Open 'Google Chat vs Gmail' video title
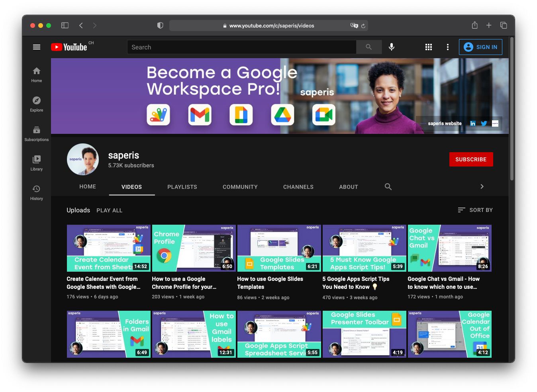 443,283
